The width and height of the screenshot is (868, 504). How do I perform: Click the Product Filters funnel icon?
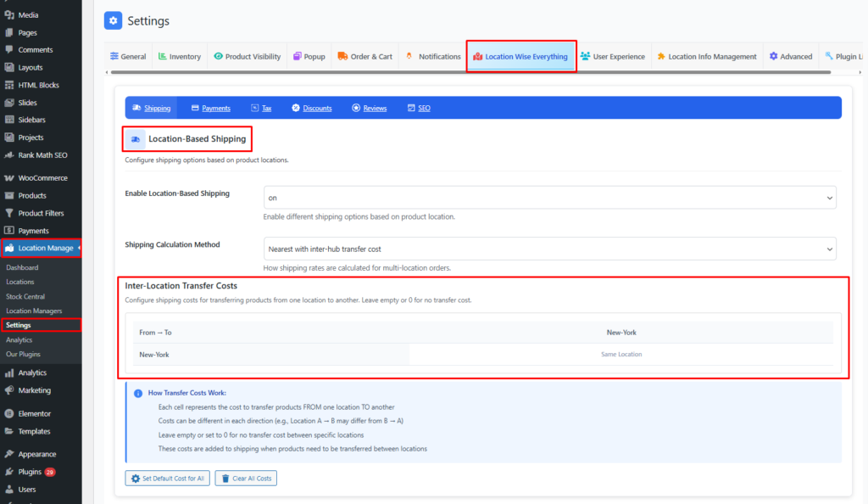coord(8,213)
